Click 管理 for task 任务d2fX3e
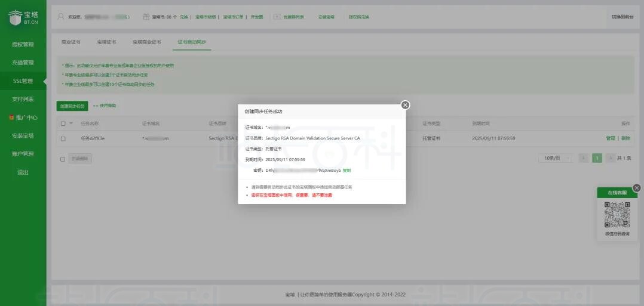This screenshot has height=306, width=644. [x=611, y=138]
